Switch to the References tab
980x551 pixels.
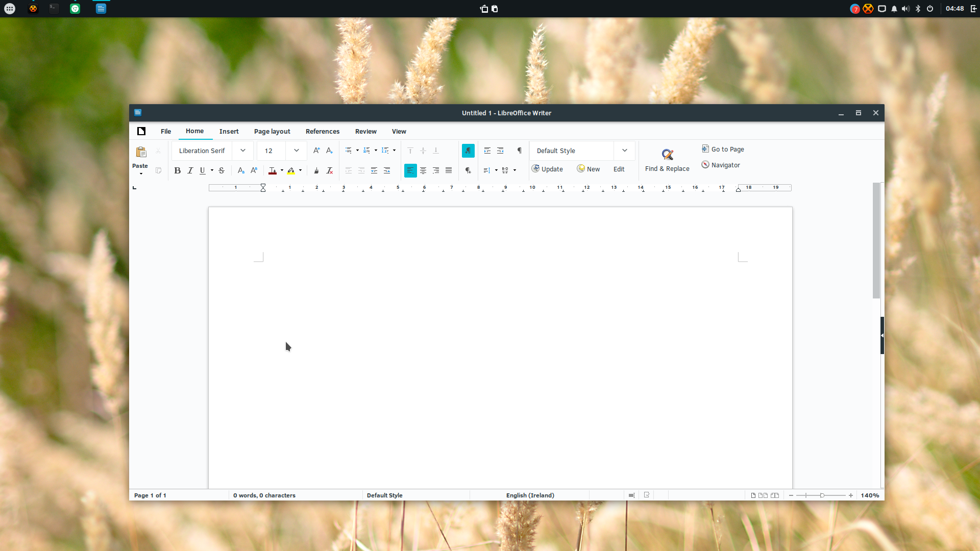click(323, 131)
